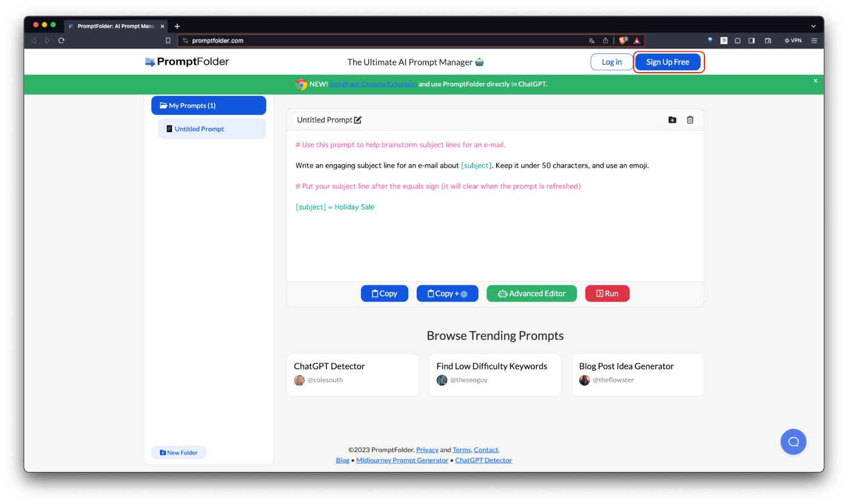Click the move-to-folder icon on the prompt

[x=672, y=120]
